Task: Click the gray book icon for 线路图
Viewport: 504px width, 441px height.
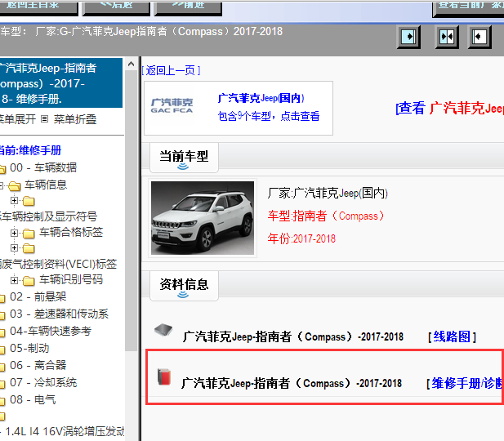Action: 163,330
